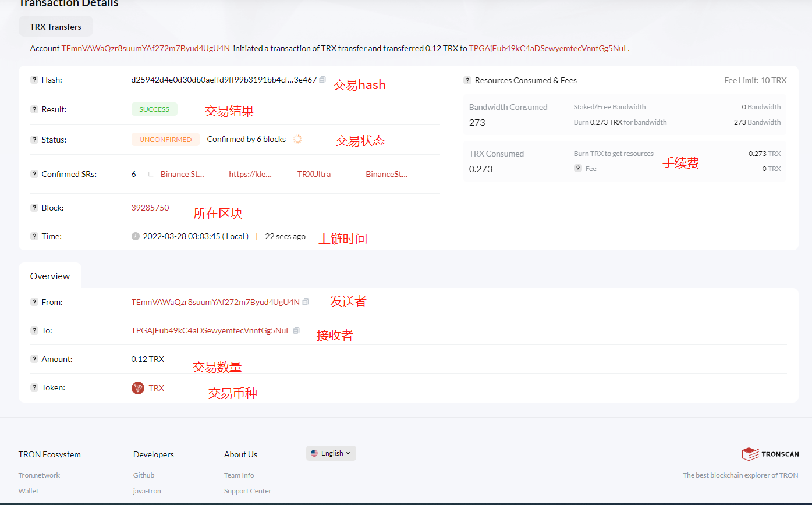Screen dimensions: 812x505
Task: Open receiver address link in summary sentence
Action: (x=548, y=48)
